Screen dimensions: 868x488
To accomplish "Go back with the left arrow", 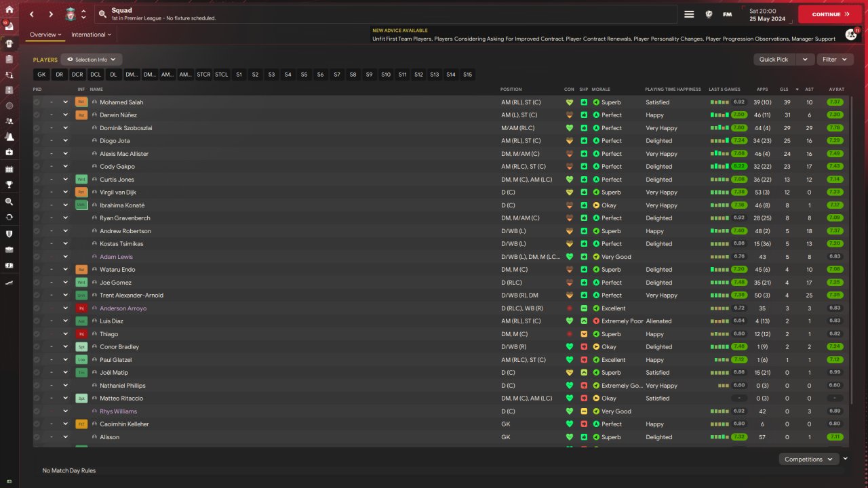I will pyautogui.click(x=32, y=14).
